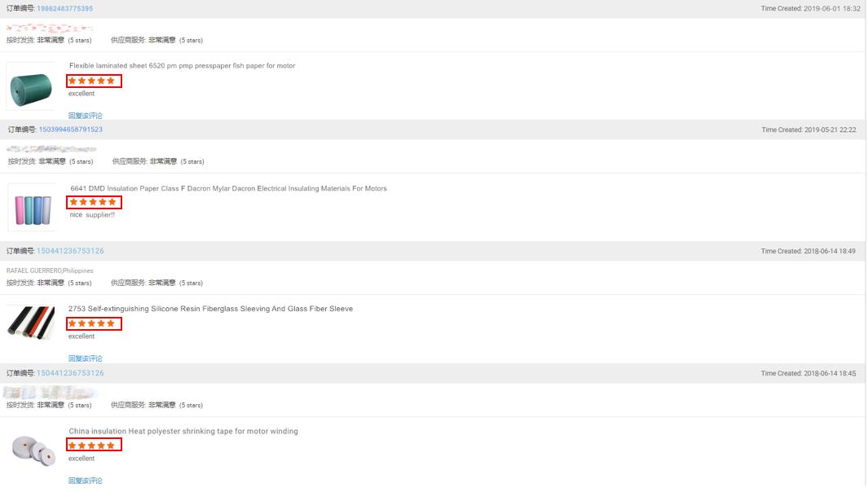
Task: Click the stars under polyester shrinking tape review
Action: pyautogui.click(x=94, y=445)
